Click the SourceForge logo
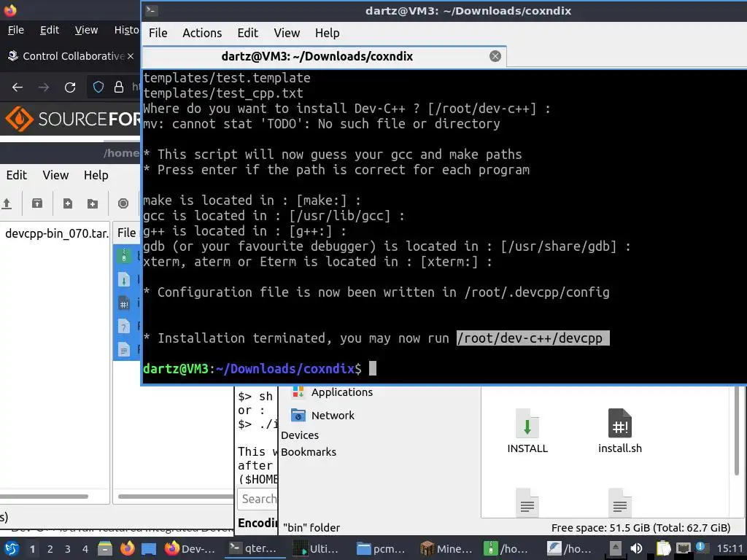 click(x=71, y=119)
